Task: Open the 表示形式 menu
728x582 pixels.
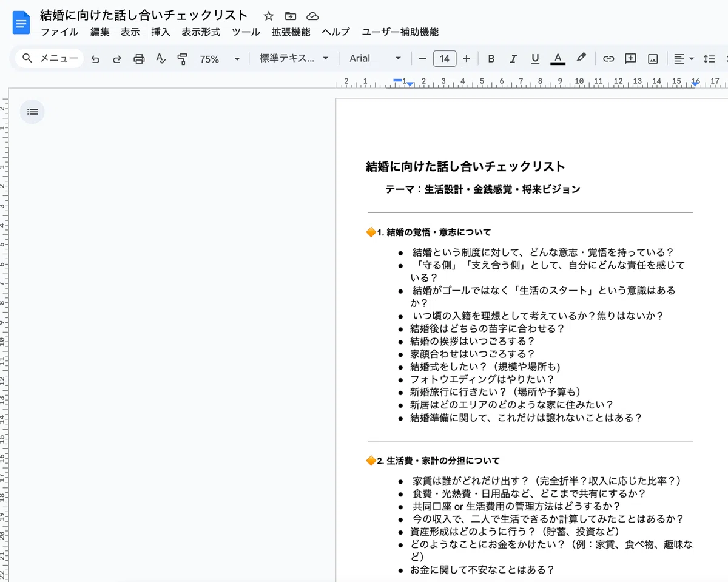Action: pyautogui.click(x=201, y=32)
